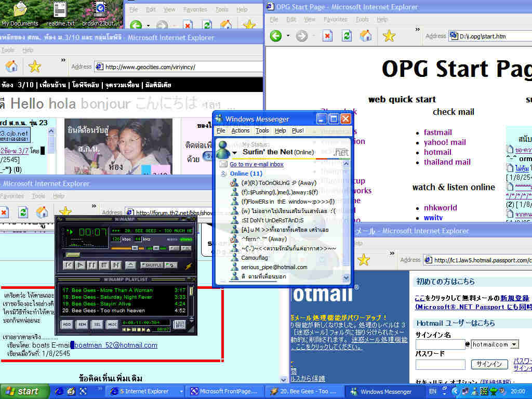The width and height of the screenshot is (532, 399).
Task: Adjust Winamp balance slider
Action: coord(155,248)
